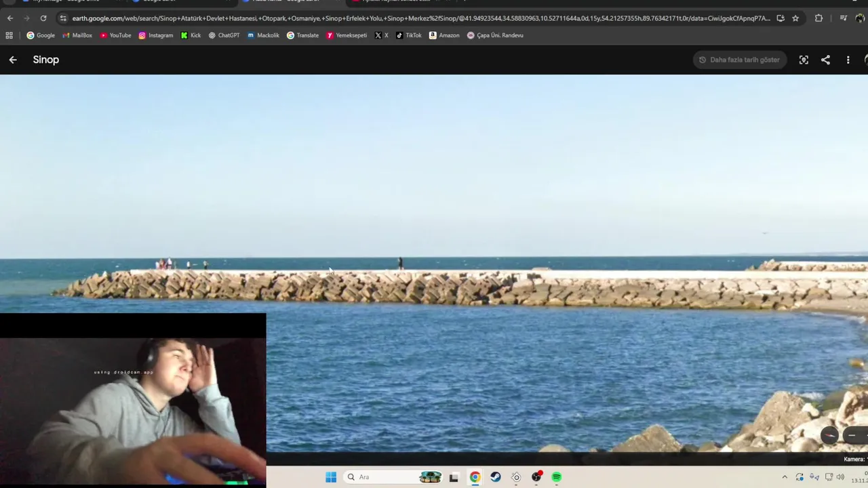Open the fullscreen photo view icon

pyautogui.click(x=804, y=60)
